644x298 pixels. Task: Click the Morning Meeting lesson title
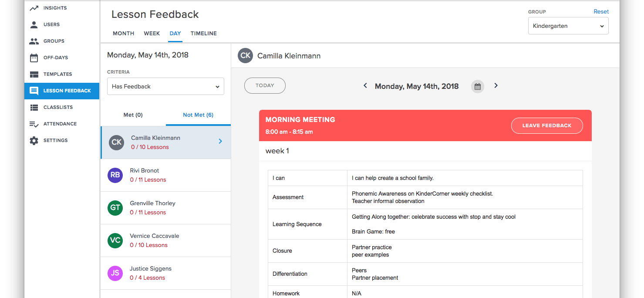coord(300,120)
